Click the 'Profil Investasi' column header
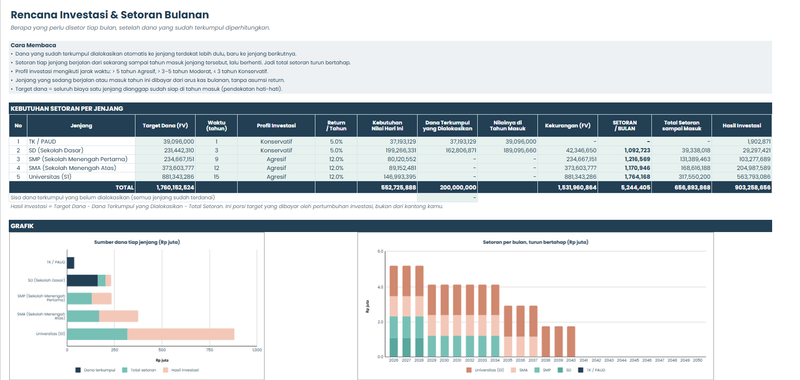The width and height of the screenshot is (800, 380). pos(276,125)
